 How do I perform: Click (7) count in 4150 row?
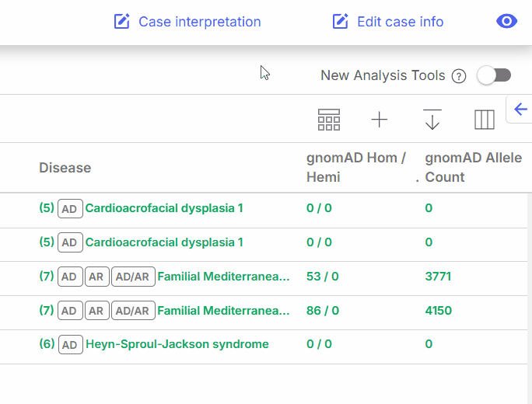47,311
